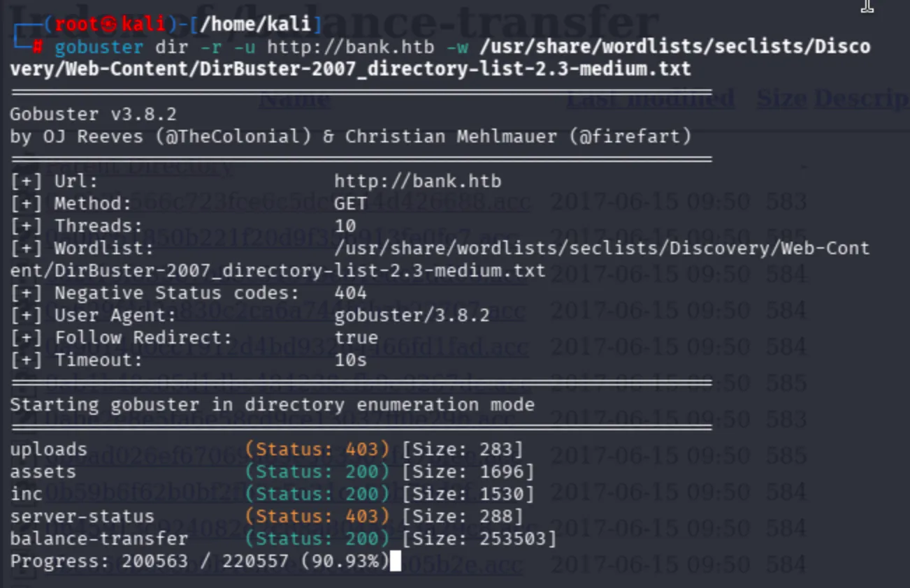Click the balance-transfer result entry
This screenshot has width=910, height=588.
pos(99,538)
